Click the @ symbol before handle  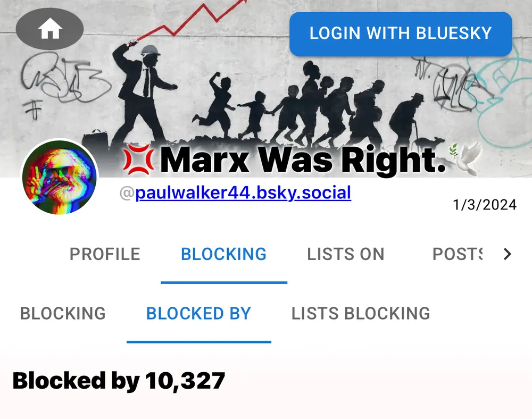coord(127,194)
